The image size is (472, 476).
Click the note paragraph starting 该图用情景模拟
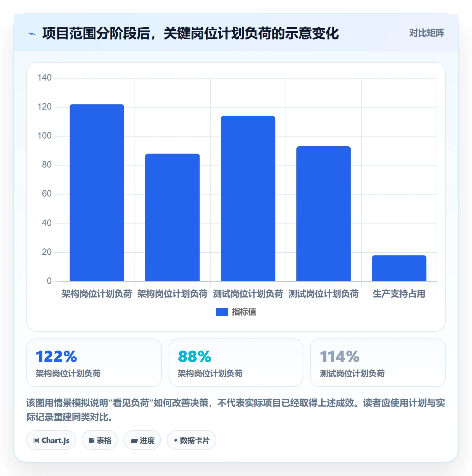coord(236,410)
